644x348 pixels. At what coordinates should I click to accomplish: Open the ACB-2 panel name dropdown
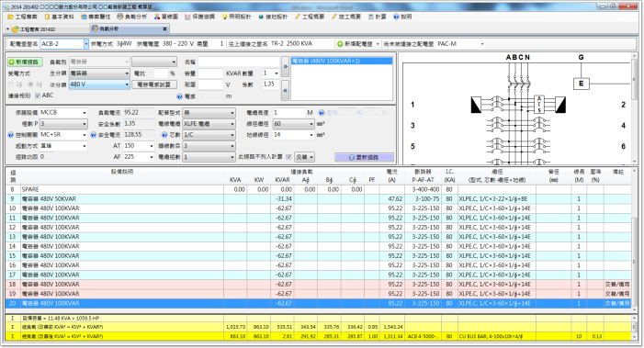click(85, 44)
